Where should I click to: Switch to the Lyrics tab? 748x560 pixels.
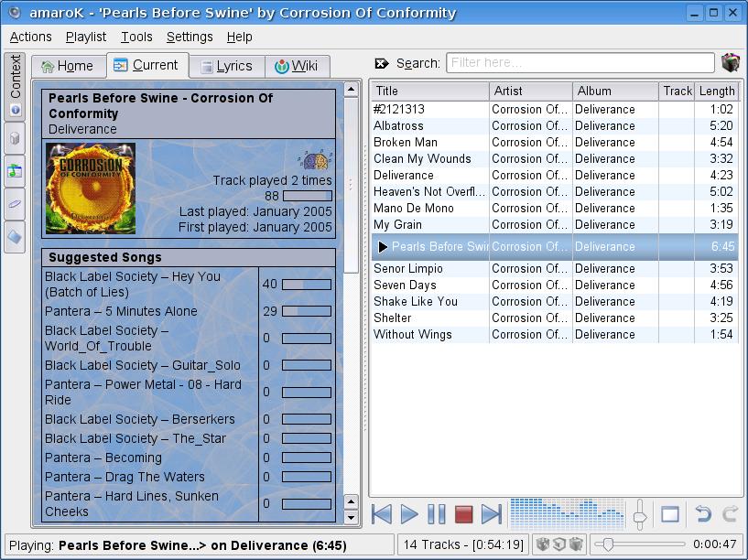pyautogui.click(x=227, y=66)
